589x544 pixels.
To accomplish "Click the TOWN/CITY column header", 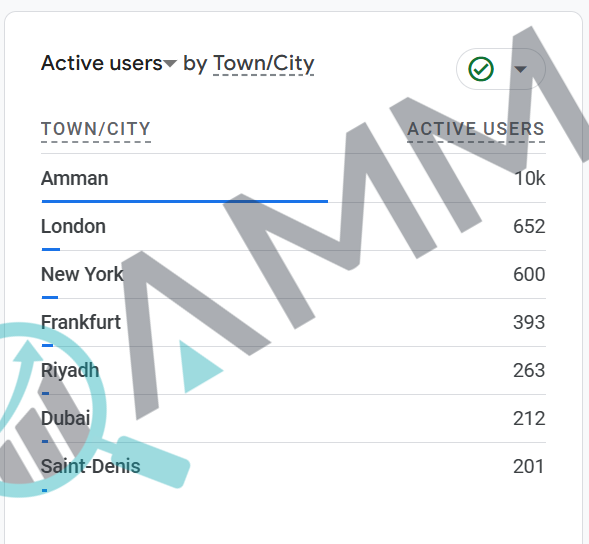I will coord(96,129).
